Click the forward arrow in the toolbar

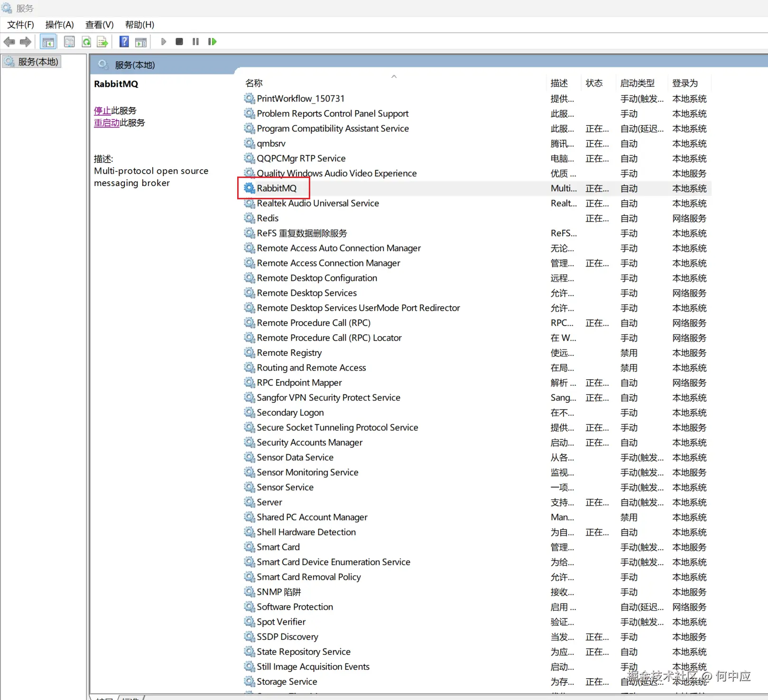pos(26,42)
